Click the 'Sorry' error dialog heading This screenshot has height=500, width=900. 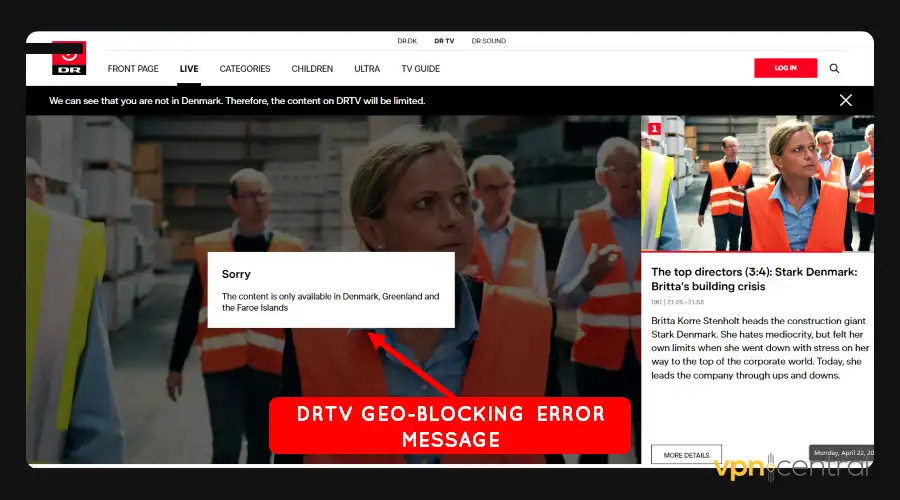236,274
